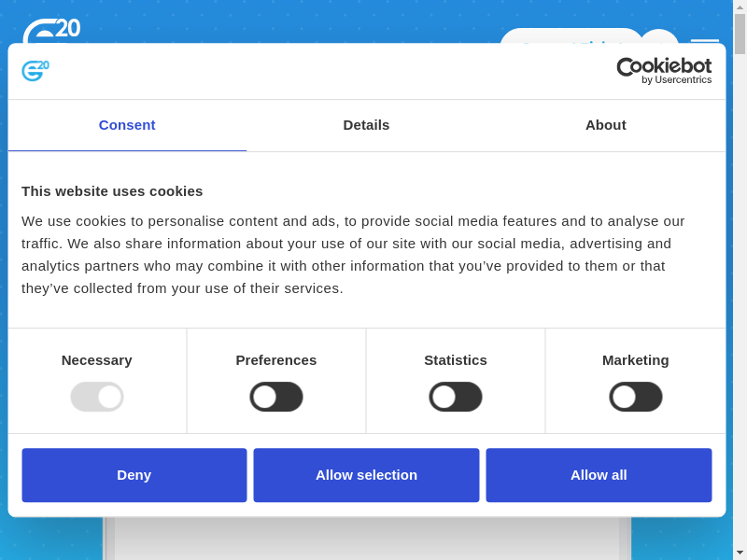The width and height of the screenshot is (747, 560).
Task: Enable the Statistics cookies switch
Action: point(456,397)
